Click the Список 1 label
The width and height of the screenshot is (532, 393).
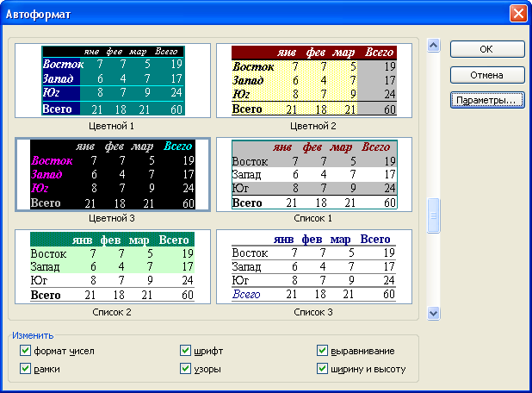(312, 218)
